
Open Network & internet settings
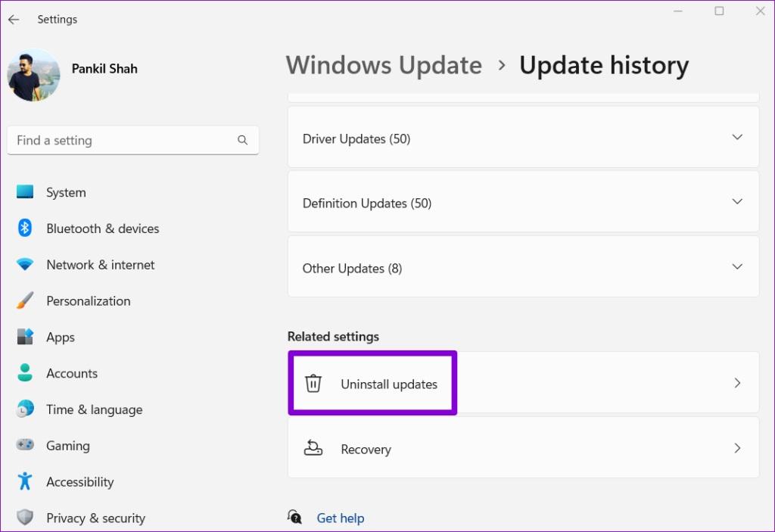pyautogui.click(x=101, y=265)
